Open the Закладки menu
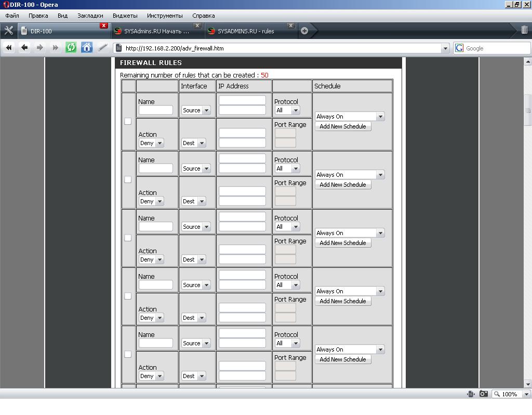The height and width of the screenshot is (415, 532). coord(90,16)
